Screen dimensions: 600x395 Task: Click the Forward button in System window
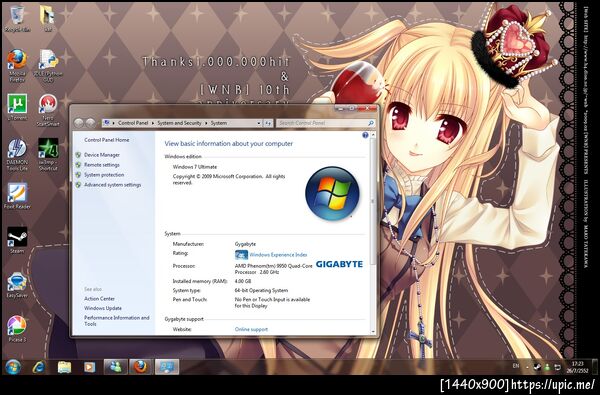coord(91,123)
